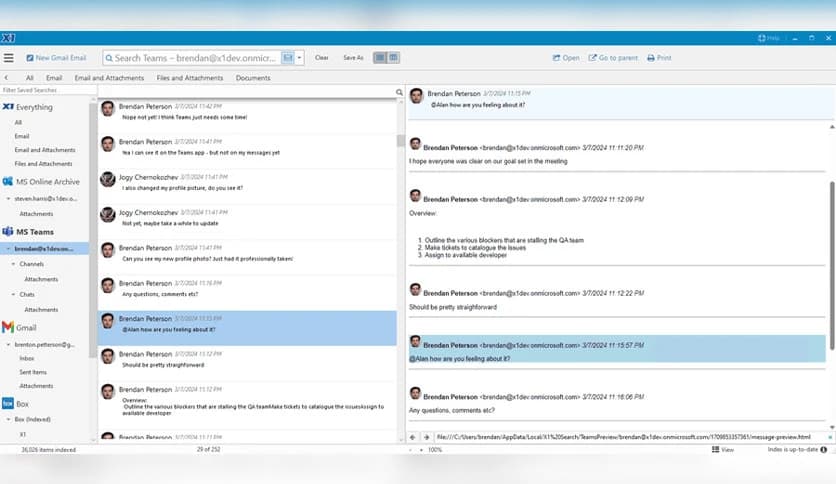
Task: Clear the current search
Action: point(321,58)
